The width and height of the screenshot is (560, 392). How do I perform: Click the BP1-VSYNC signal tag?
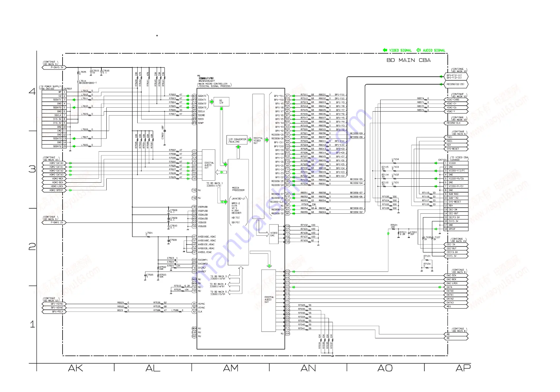tap(54, 308)
